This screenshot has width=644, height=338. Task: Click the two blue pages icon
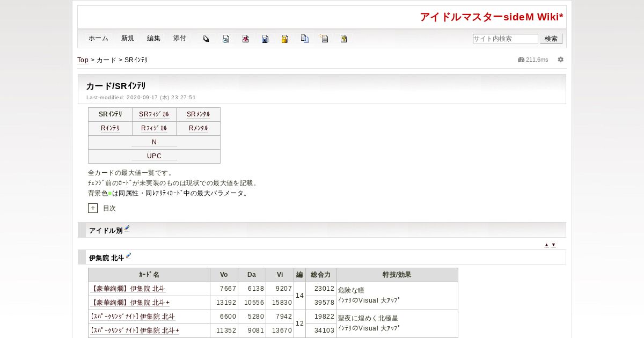tap(305, 39)
